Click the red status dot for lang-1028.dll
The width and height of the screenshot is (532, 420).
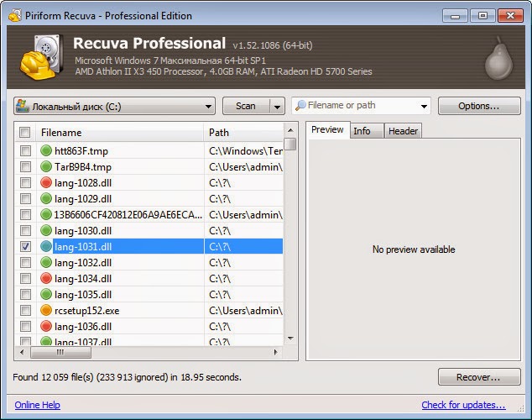[x=46, y=182]
